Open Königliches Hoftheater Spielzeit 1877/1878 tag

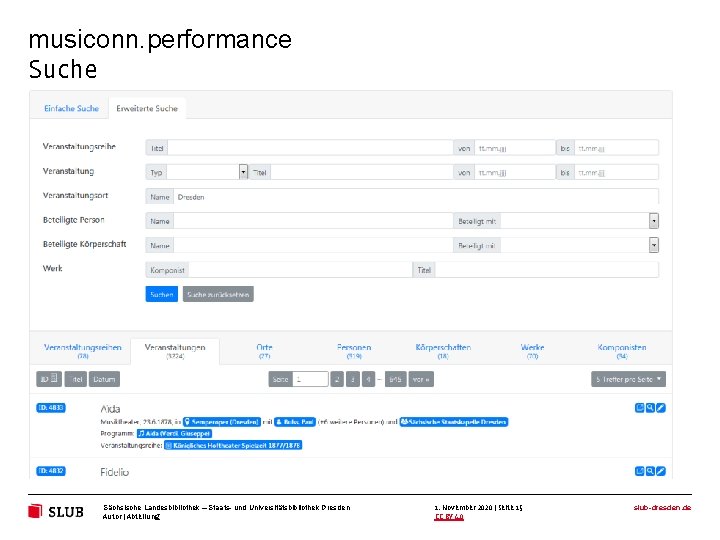click(233, 445)
